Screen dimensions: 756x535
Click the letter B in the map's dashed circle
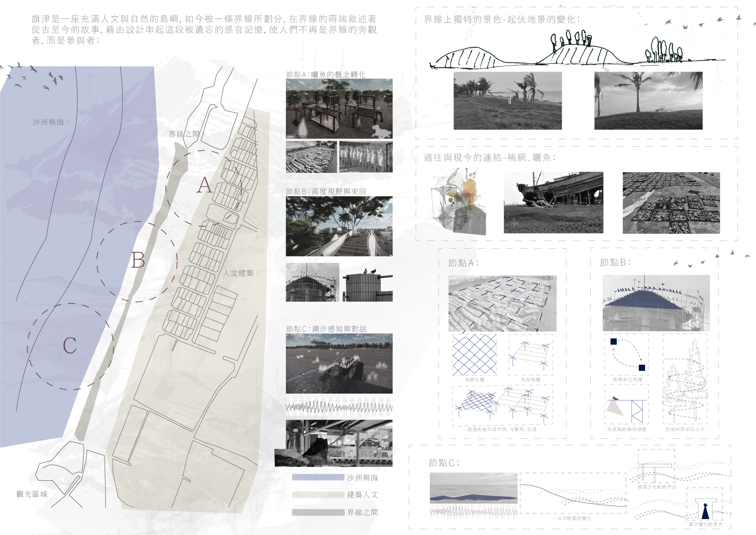(138, 260)
